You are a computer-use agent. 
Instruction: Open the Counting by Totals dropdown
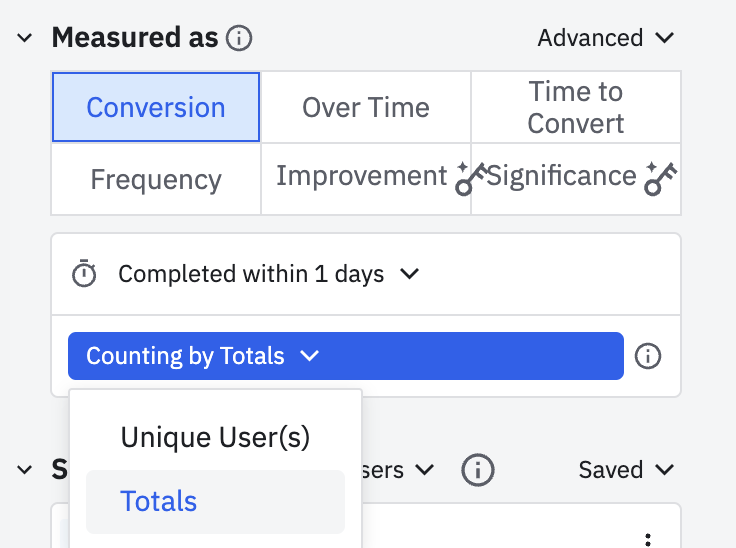pyautogui.click(x=346, y=356)
